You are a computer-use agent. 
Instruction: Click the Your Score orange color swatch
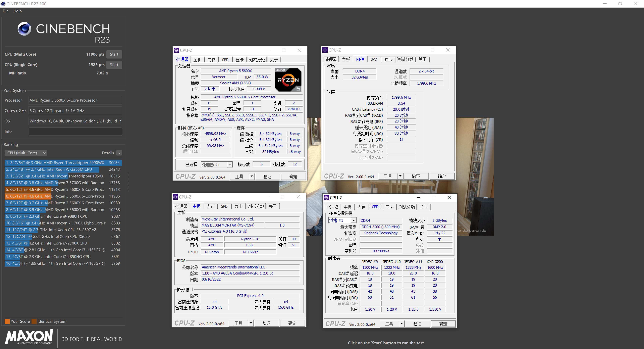(7, 321)
